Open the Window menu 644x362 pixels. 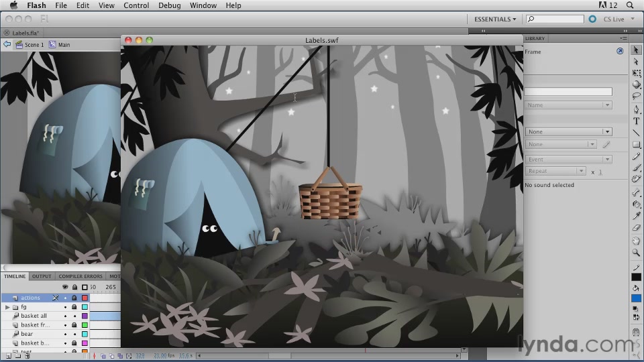click(203, 5)
